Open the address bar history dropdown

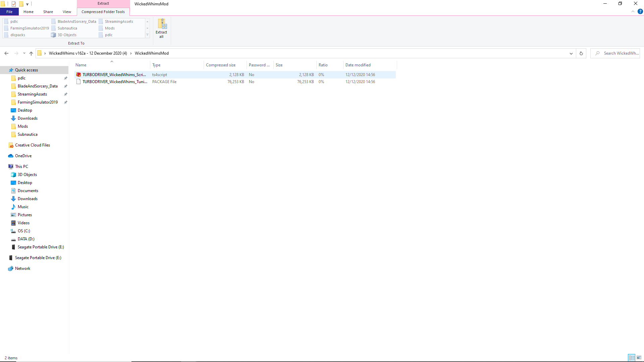[x=571, y=53]
